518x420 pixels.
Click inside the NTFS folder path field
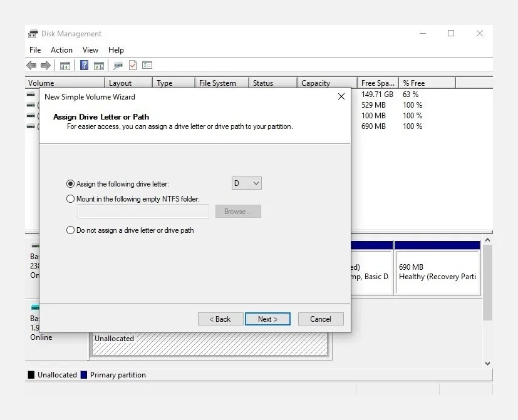pyautogui.click(x=143, y=211)
